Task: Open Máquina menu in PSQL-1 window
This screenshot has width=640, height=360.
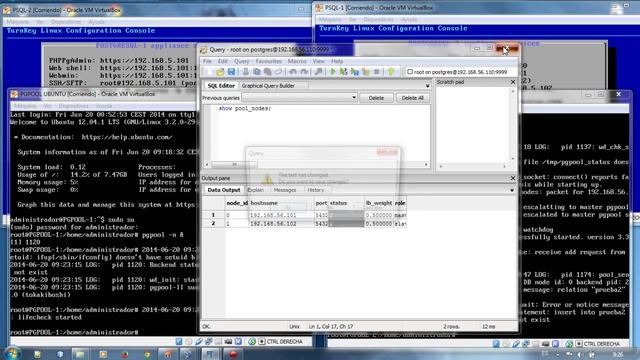Action: (330, 19)
